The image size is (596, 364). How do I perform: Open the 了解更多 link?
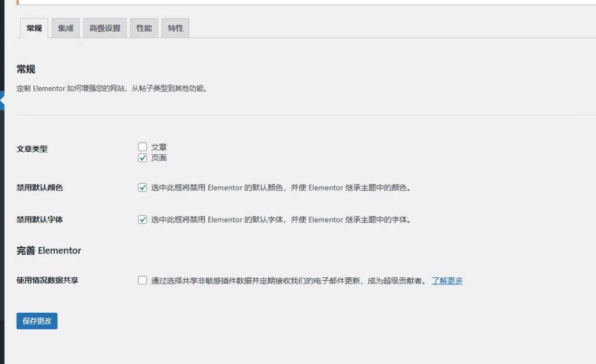pos(447,281)
